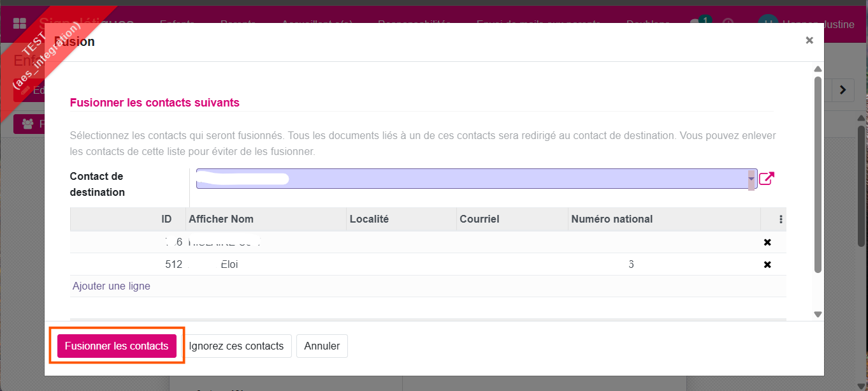Open destination contact via external link icon
Viewport: 868px width, 391px height.
click(765, 179)
